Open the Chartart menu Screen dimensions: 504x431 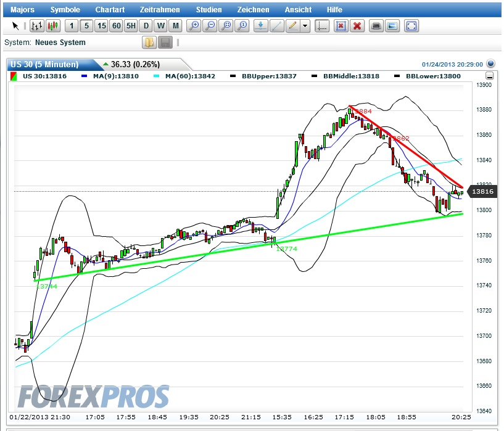110,10
